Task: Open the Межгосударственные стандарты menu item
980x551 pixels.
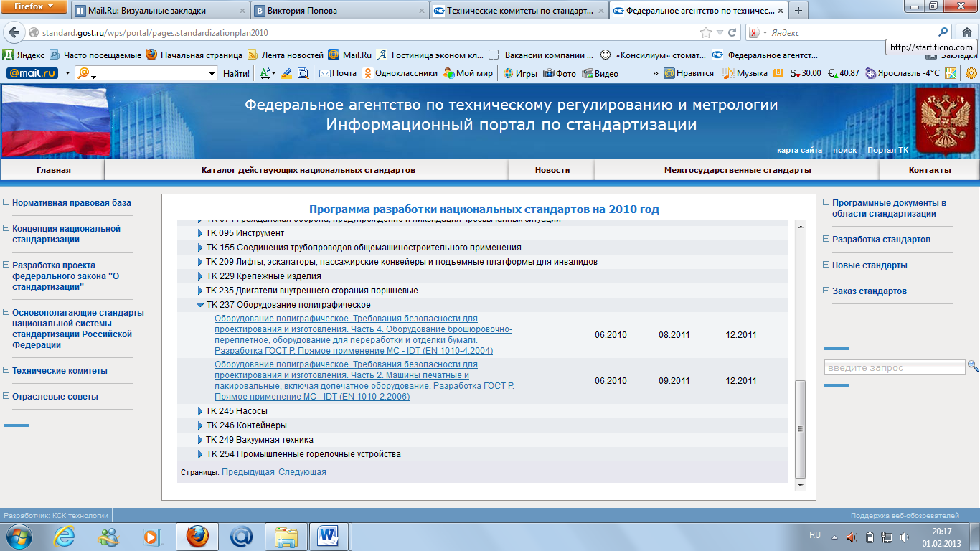Action: tap(738, 170)
